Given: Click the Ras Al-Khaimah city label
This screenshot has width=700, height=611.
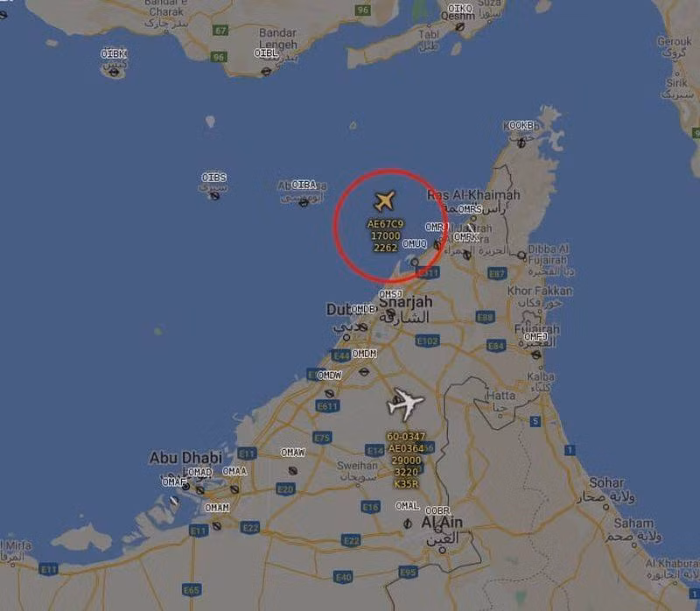Looking at the screenshot, I should pyautogui.click(x=473, y=195).
